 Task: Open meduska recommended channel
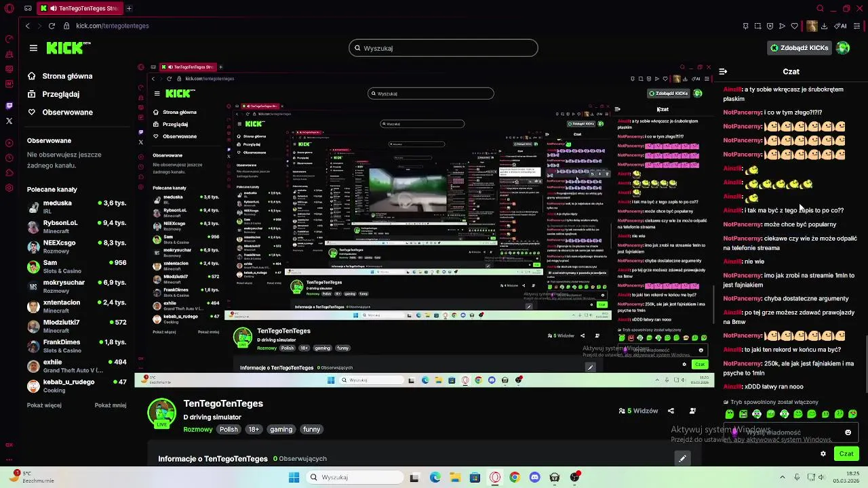pyautogui.click(x=77, y=207)
